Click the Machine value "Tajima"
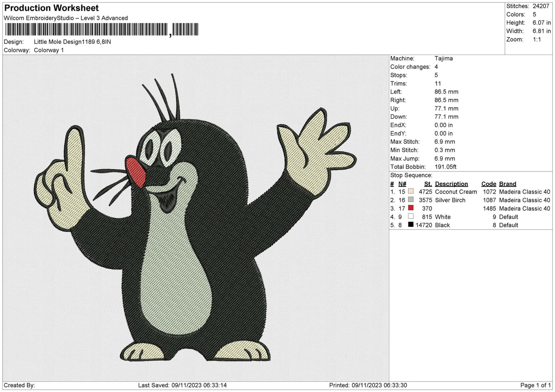555x392 pixels. [x=444, y=59]
